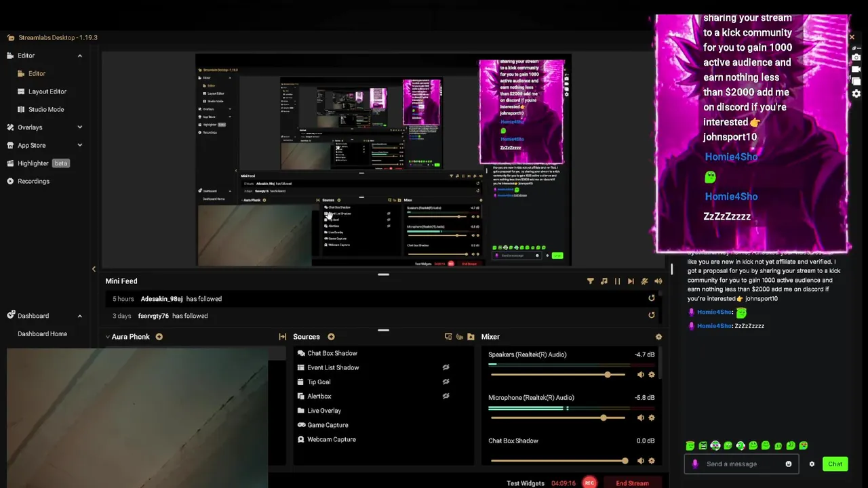
Task: Open Chat Box Shadow mixer settings gear
Action: pos(652,461)
